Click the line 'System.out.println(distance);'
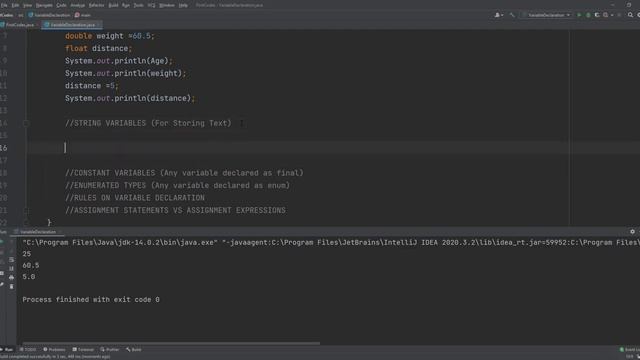This screenshot has height=360, width=640. point(130,98)
